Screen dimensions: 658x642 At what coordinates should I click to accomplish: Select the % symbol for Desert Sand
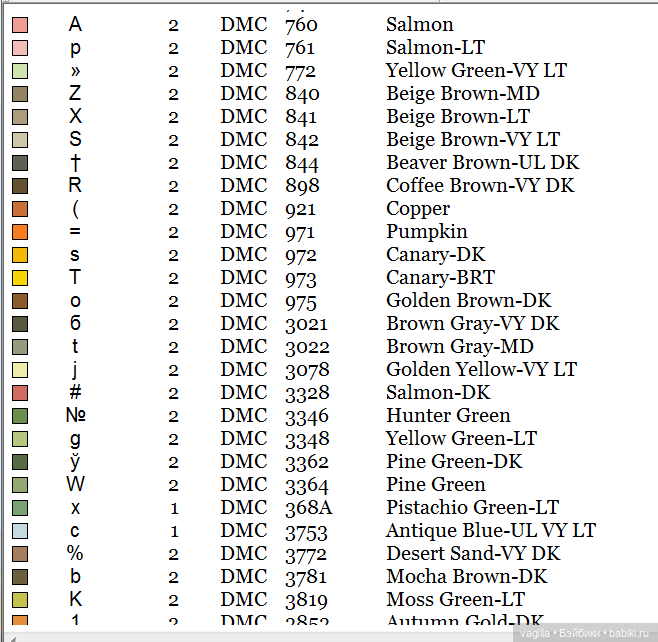tap(75, 554)
